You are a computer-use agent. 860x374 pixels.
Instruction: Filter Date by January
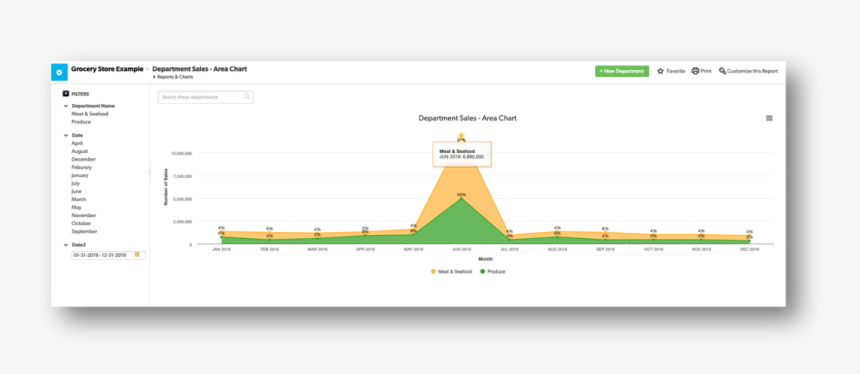tap(80, 175)
